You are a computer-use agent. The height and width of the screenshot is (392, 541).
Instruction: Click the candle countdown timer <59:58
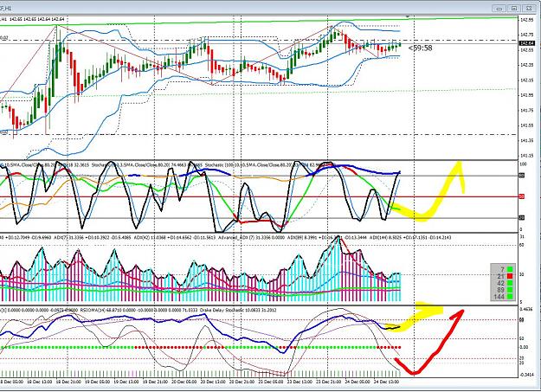pyautogui.click(x=420, y=48)
